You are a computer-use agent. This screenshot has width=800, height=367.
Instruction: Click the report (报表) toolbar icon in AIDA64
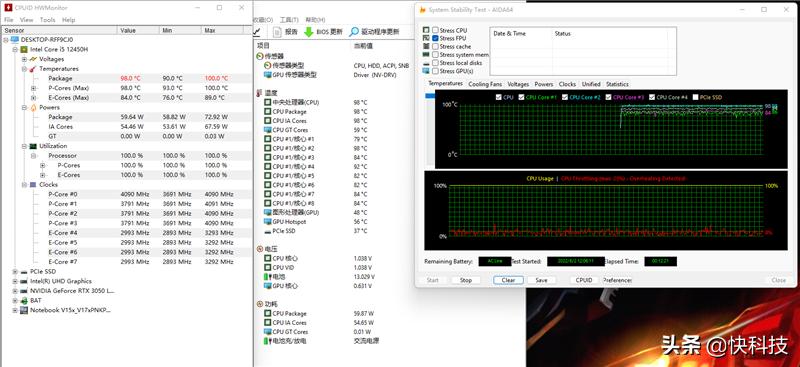(x=277, y=32)
